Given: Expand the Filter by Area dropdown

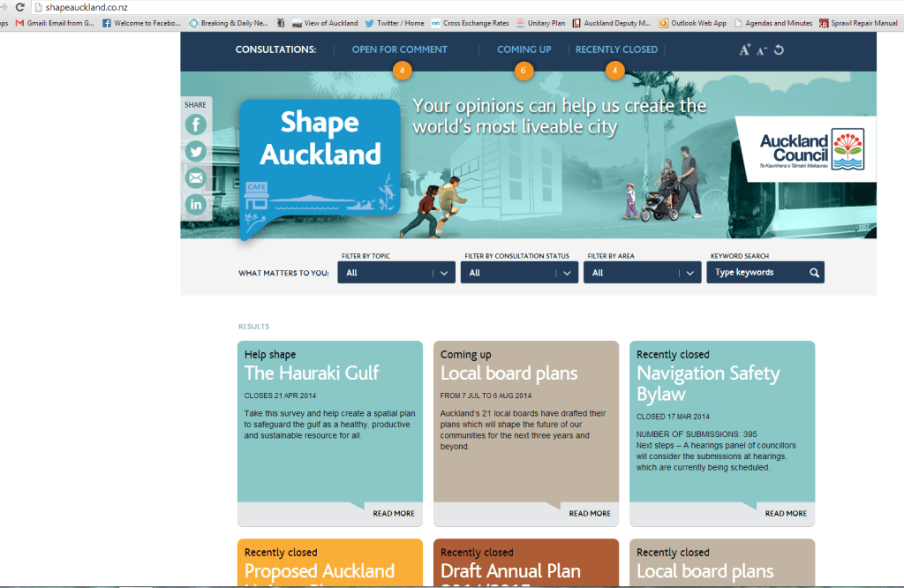Looking at the screenshot, I should click(x=642, y=273).
